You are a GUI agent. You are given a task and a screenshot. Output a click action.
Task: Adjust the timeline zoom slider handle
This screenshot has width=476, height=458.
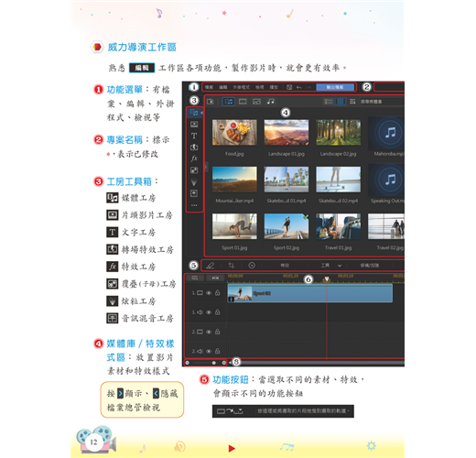213,363
